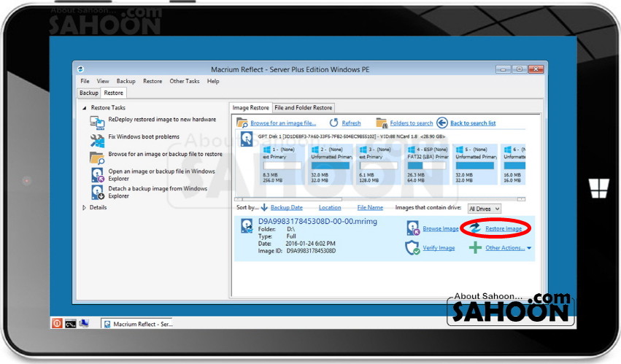Click Detach a backup image from Windows Explorer

point(158,192)
